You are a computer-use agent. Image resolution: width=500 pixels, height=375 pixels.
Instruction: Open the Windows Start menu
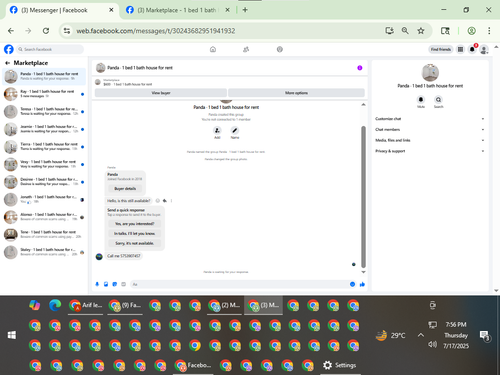click(x=12, y=335)
